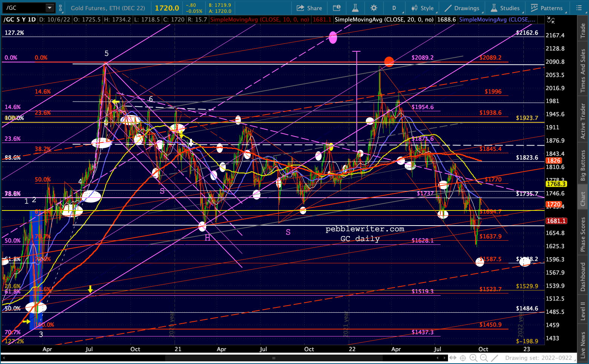589x364 pixels.
Task: Click the Gold Futures, ETH (DEC 22) description
Action: pos(108,8)
